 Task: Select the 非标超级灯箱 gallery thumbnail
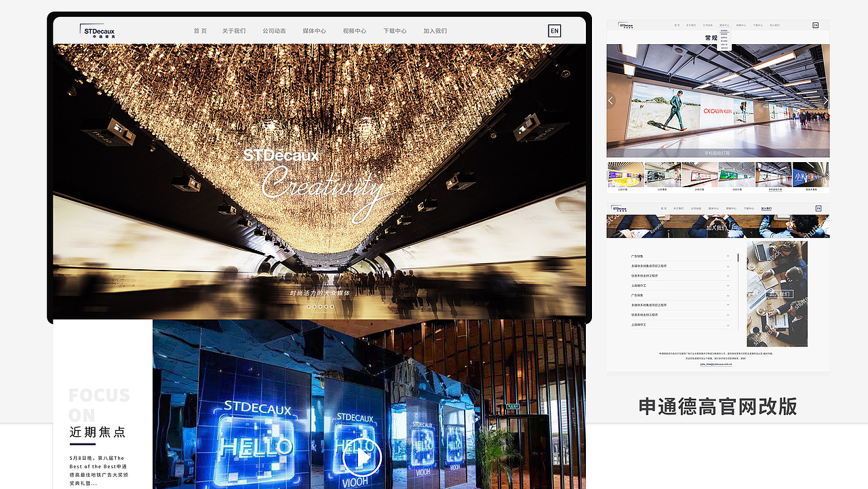point(774,176)
